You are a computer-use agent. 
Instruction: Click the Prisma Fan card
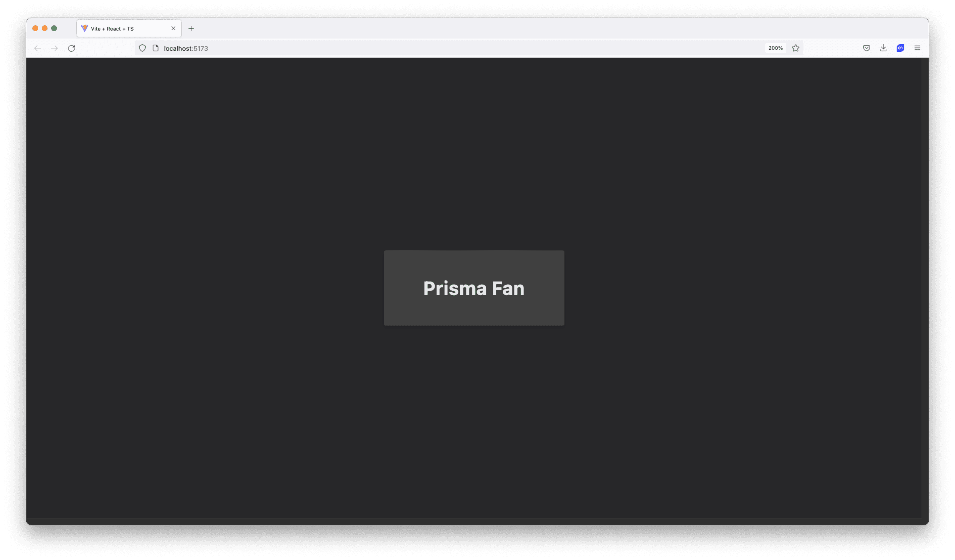pyautogui.click(x=474, y=288)
